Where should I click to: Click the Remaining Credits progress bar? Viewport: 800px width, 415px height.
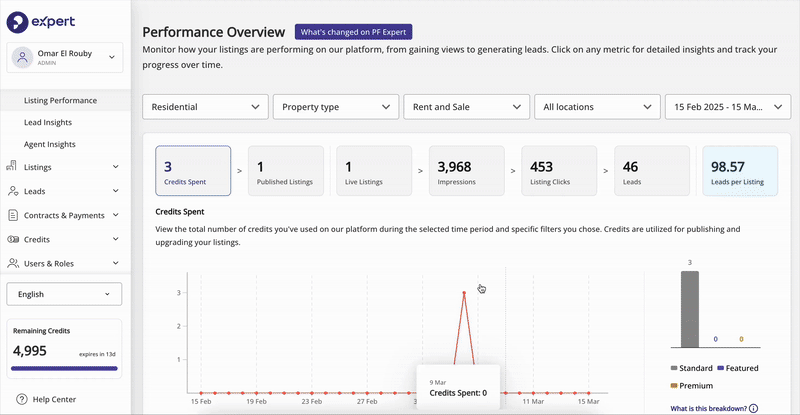64,368
